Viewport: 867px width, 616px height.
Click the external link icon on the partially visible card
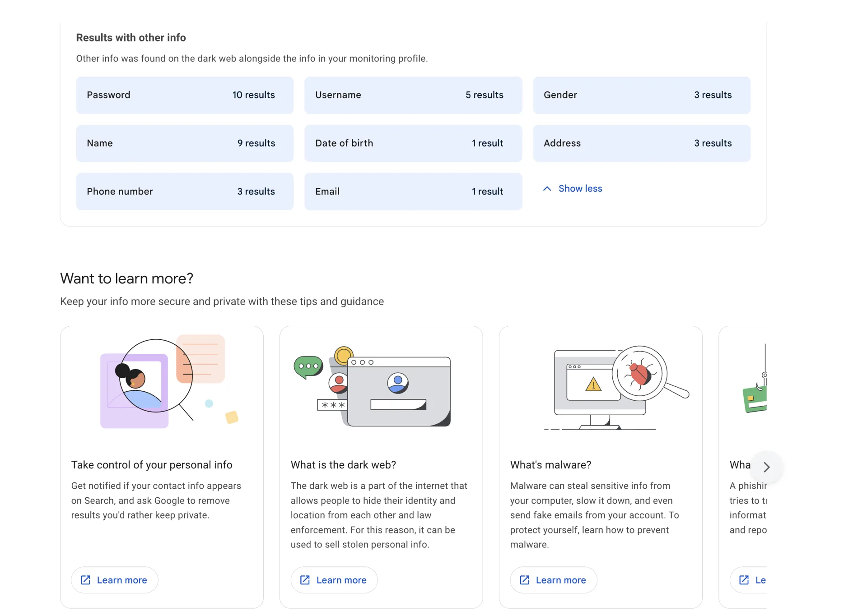(x=744, y=580)
